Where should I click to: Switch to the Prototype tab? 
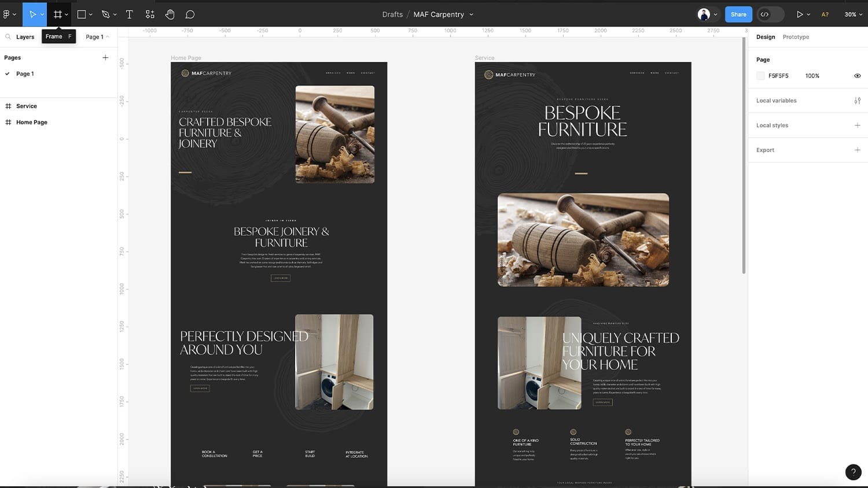click(x=796, y=37)
